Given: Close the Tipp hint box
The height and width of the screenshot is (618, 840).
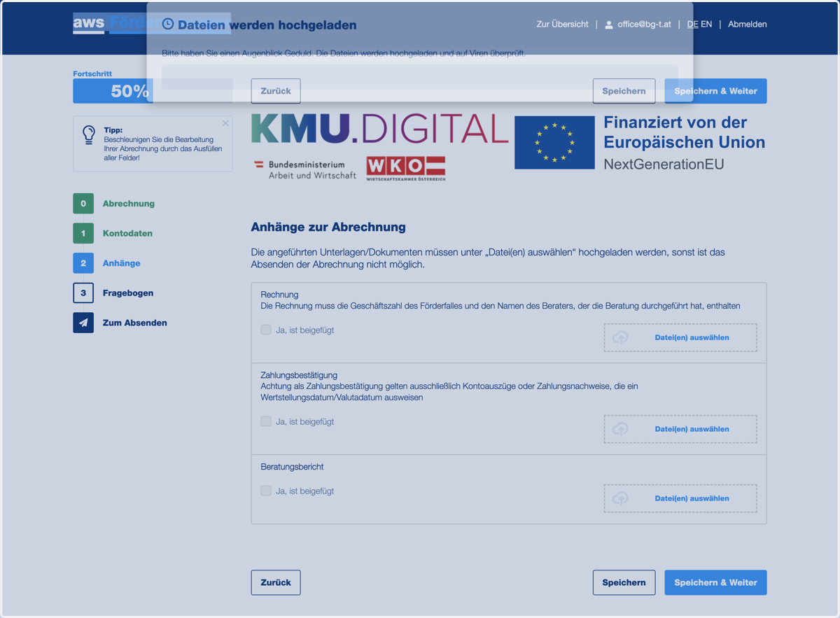Looking at the screenshot, I should [x=225, y=123].
